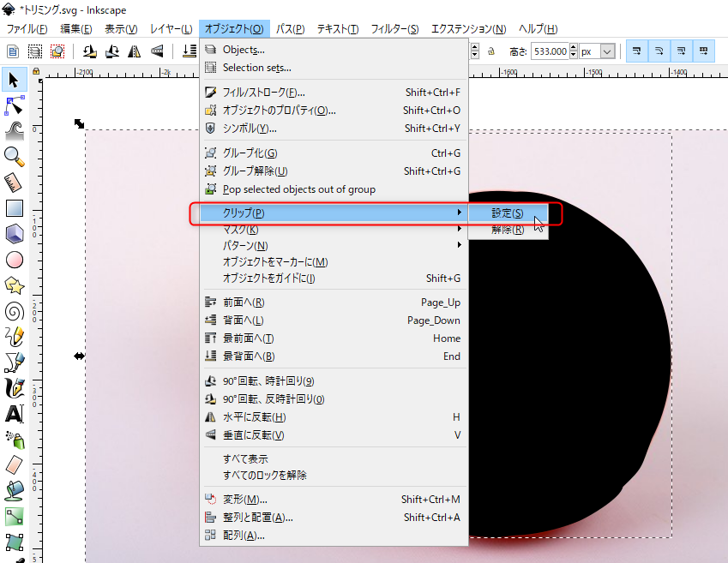
Task: Choose 水平に反転(H) menu entry
Action: tap(334, 417)
